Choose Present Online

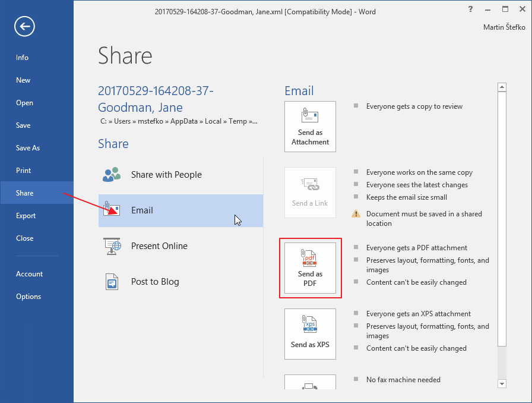click(180, 246)
